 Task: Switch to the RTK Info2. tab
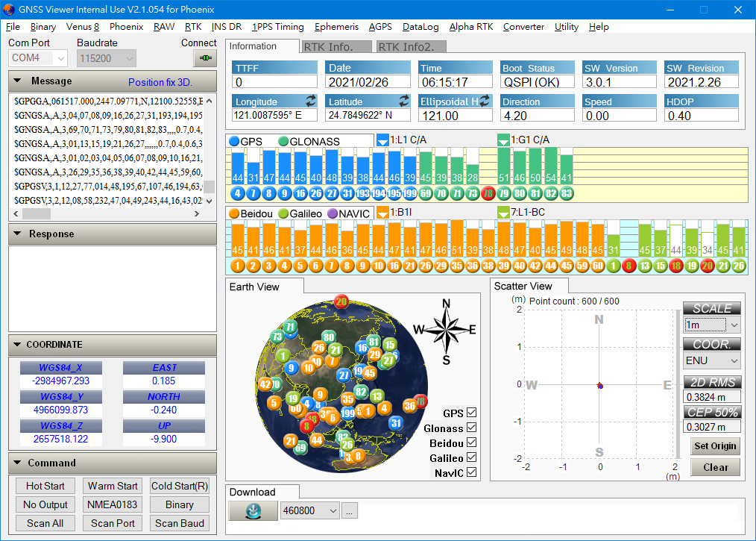point(411,47)
